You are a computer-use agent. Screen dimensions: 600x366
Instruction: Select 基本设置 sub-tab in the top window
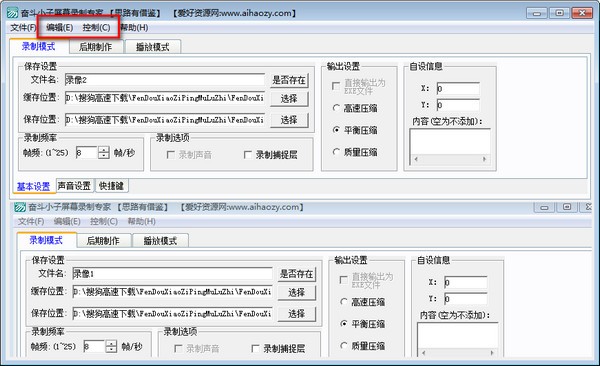33,186
